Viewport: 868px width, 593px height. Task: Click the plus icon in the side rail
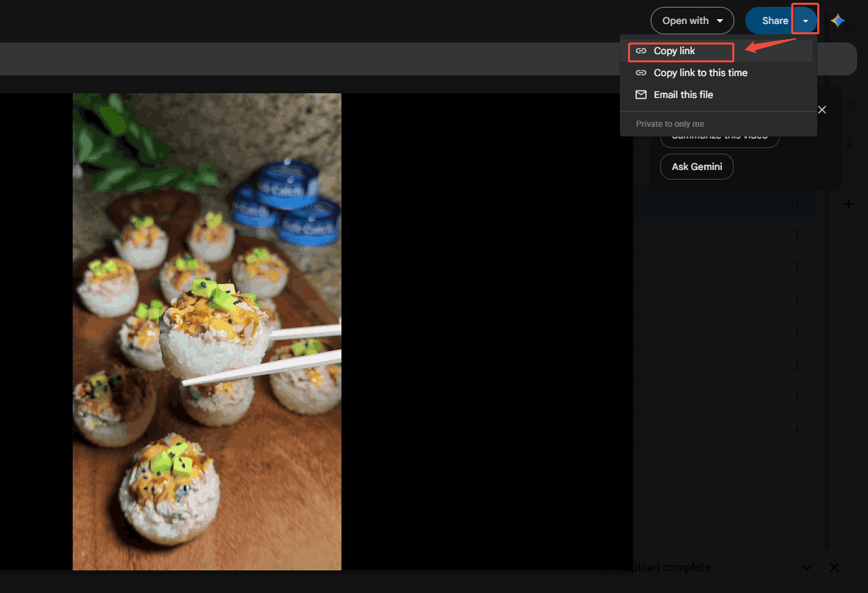click(x=849, y=204)
